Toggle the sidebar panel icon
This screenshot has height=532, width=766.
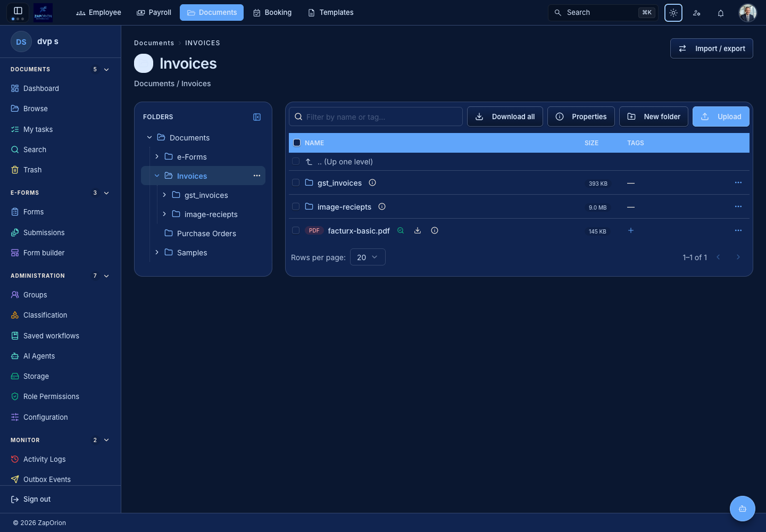pos(18,11)
